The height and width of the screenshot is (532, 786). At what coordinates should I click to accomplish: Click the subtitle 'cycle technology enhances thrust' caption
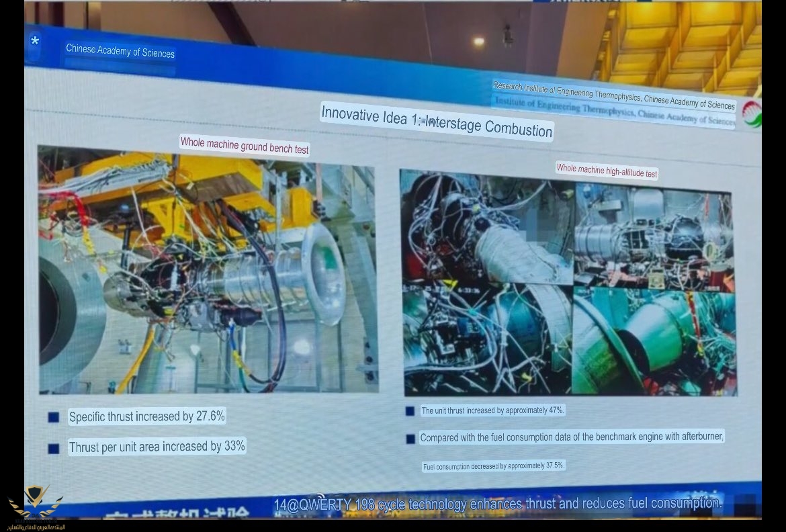(497, 504)
